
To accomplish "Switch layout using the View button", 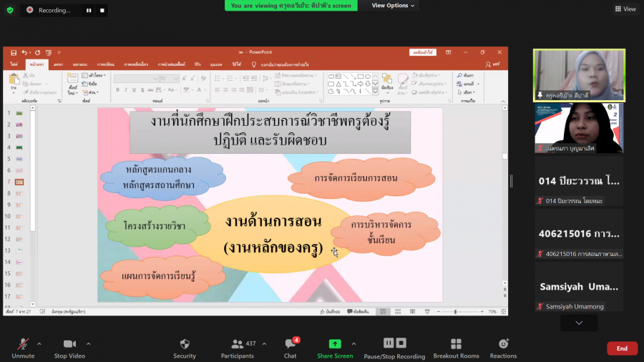I will (x=625, y=9).
